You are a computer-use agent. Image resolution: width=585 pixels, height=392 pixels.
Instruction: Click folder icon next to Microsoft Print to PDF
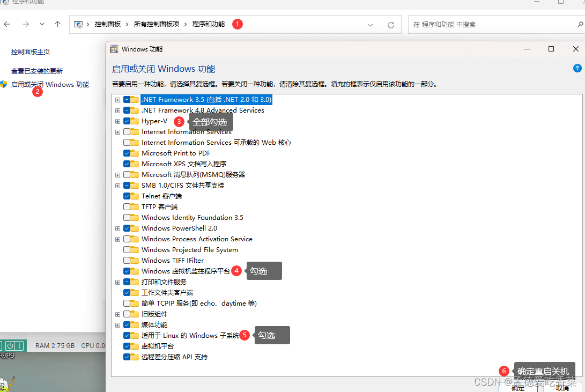click(x=135, y=153)
